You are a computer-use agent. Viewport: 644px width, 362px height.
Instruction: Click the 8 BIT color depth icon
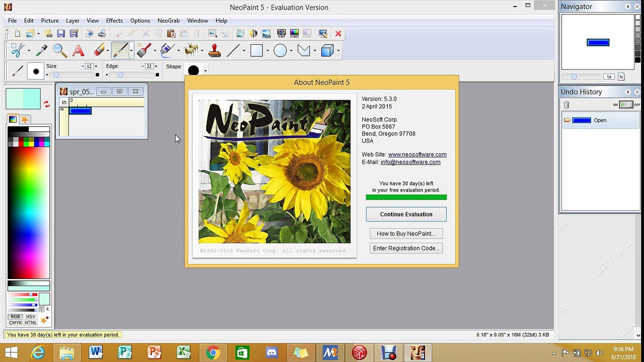[281, 34]
